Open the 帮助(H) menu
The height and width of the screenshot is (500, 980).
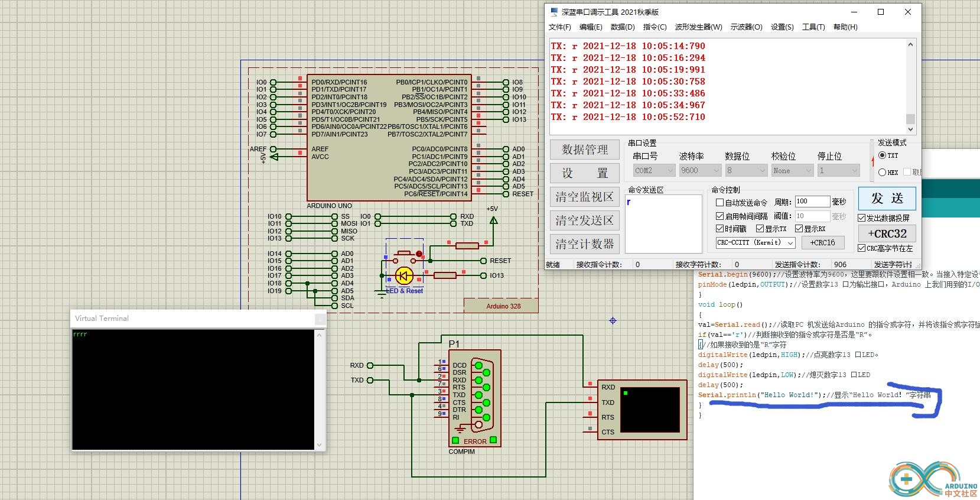point(845,27)
